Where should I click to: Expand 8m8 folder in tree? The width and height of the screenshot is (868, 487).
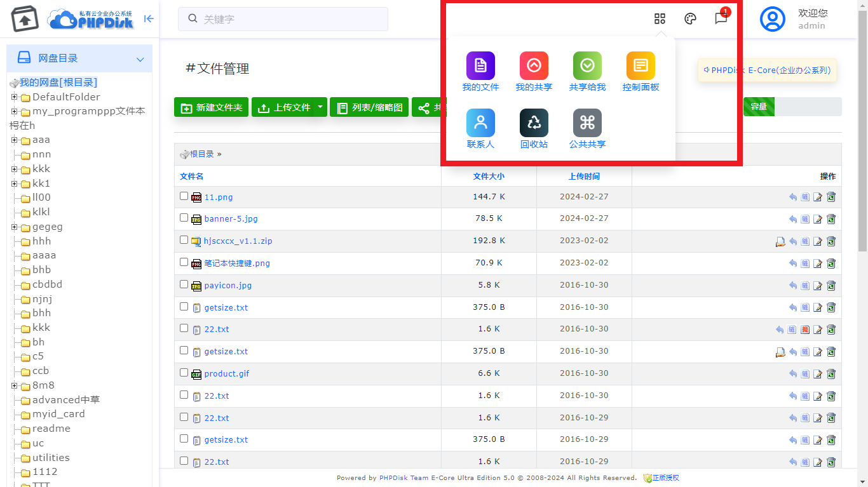pos(14,386)
